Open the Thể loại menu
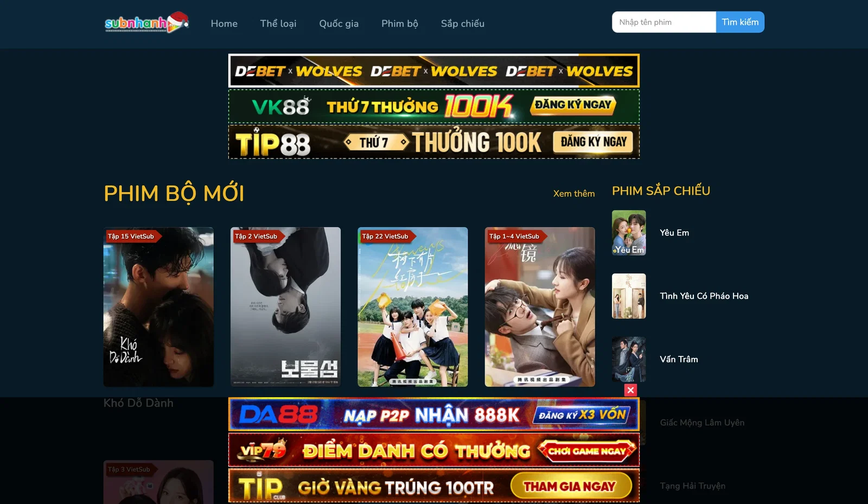Image resolution: width=868 pixels, height=504 pixels. pyautogui.click(x=278, y=24)
